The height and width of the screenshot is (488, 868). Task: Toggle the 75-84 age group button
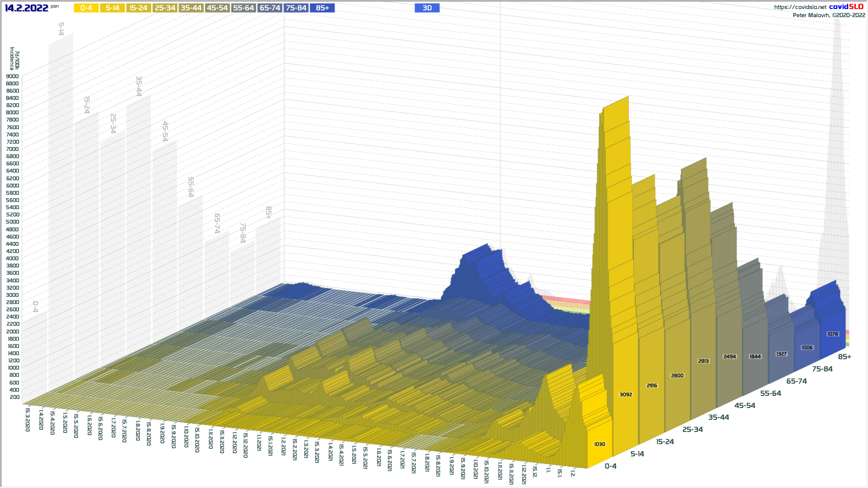click(x=296, y=8)
